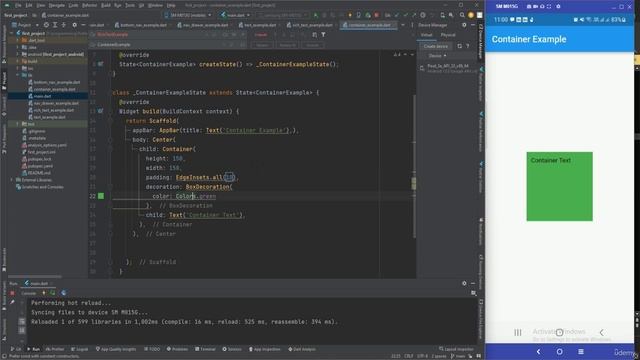
Task: Expand the android folder node
Action: click(18, 54)
